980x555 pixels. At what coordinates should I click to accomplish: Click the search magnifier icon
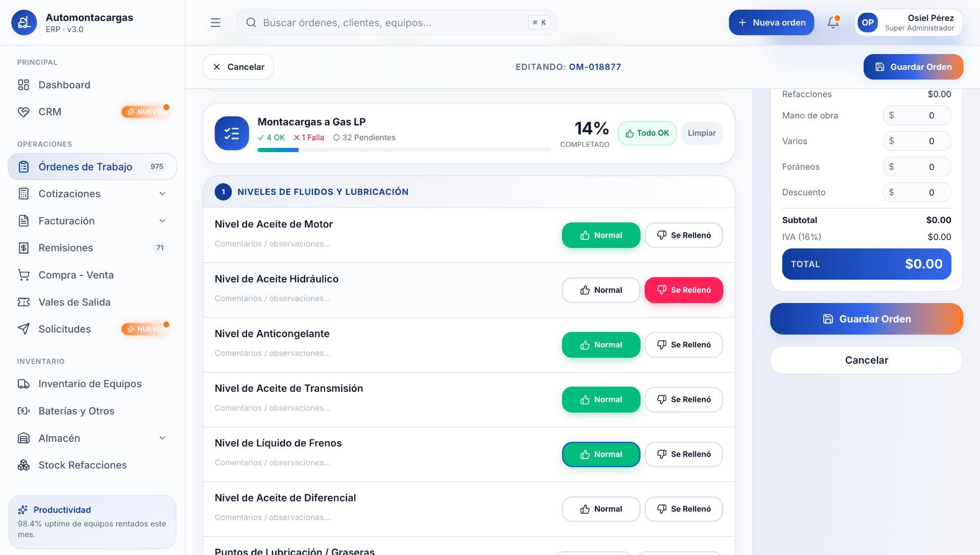(x=251, y=22)
